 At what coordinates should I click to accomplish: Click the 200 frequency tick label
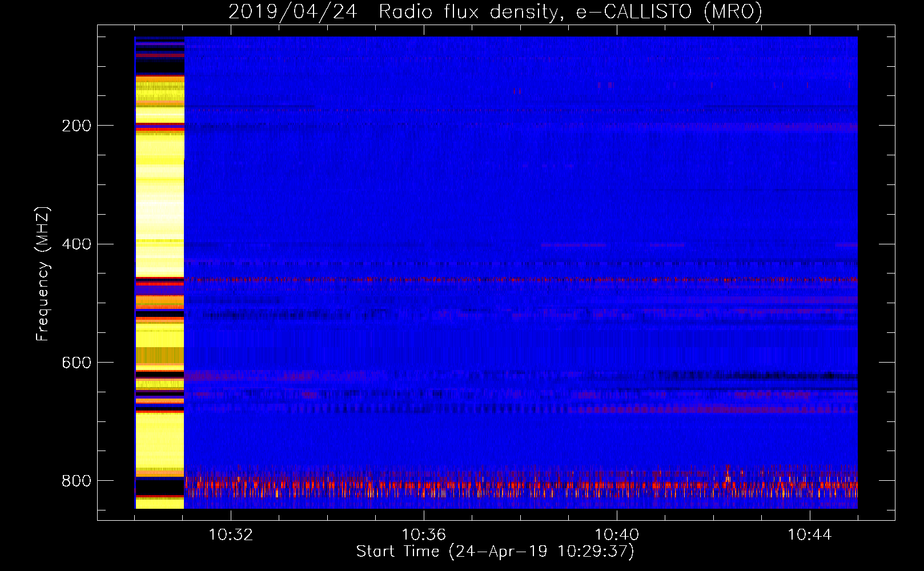(x=77, y=126)
